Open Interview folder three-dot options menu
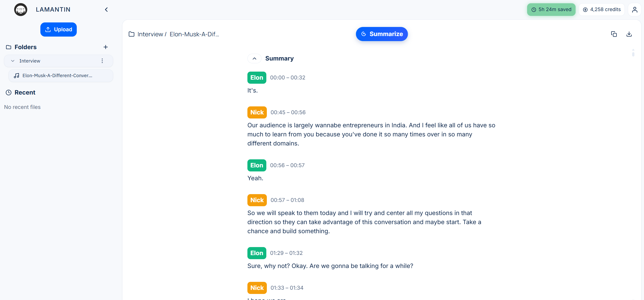 [102, 61]
